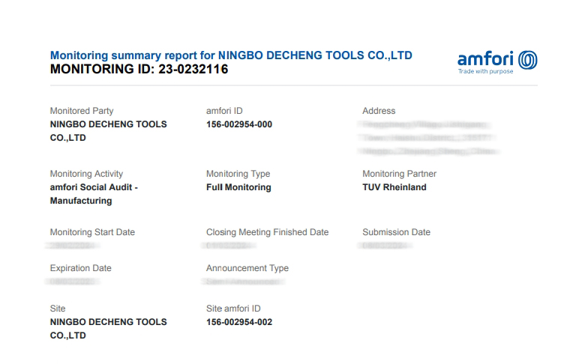
Task: Click the company name under Monitored Party
Action: point(108,131)
